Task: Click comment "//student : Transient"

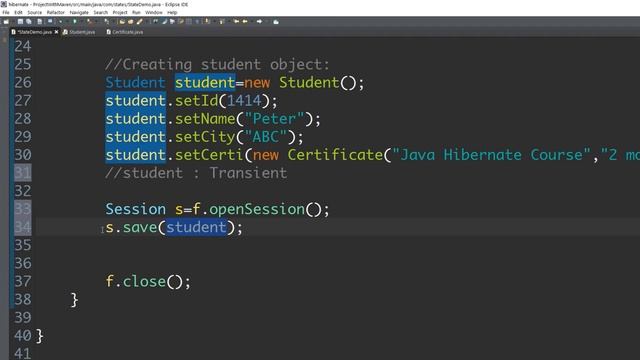Action: pyautogui.click(x=196, y=173)
